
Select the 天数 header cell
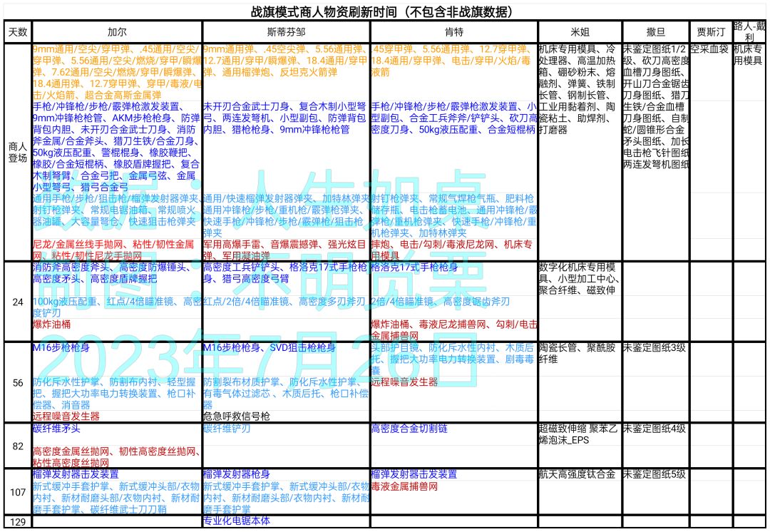(x=18, y=32)
